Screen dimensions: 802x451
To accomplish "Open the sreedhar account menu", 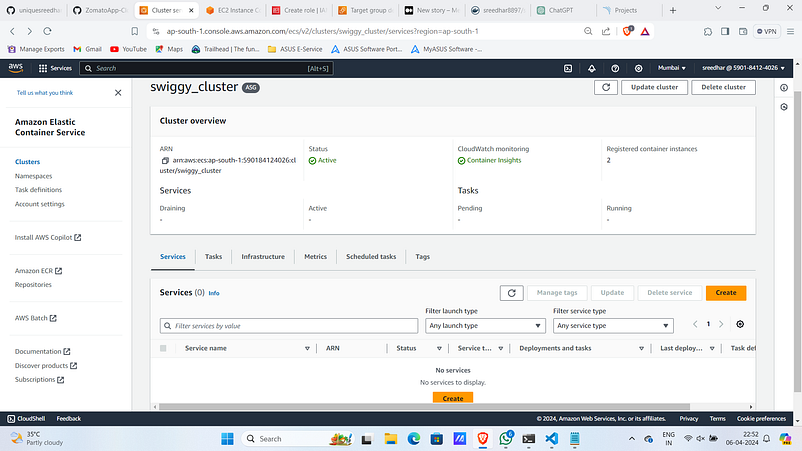I will 743,68.
